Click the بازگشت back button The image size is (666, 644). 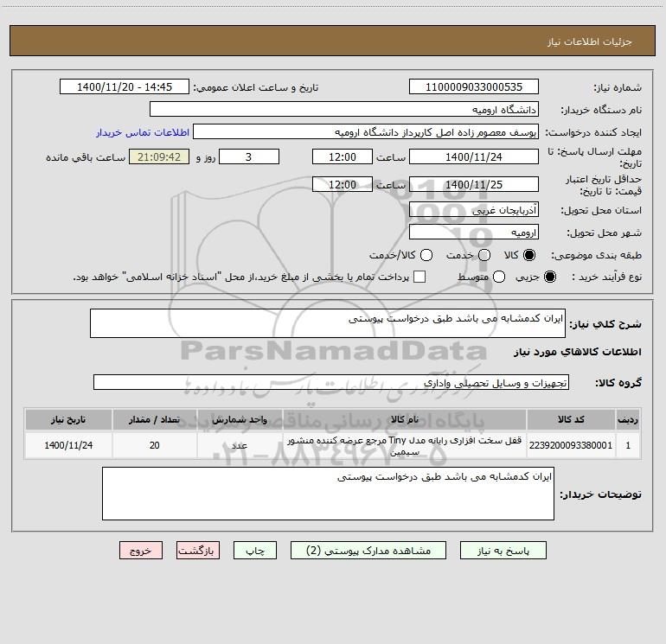(198, 550)
